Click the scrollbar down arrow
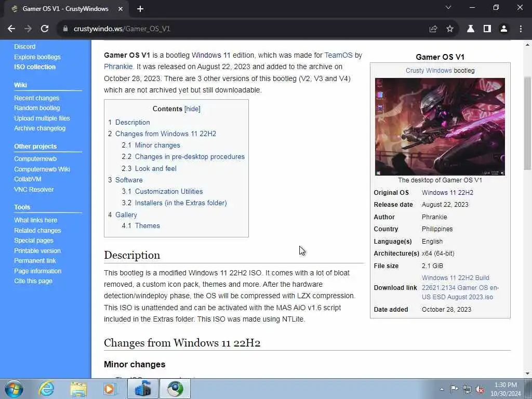Image resolution: width=532 pixels, height=399 pixels. click(x=527, y=374)
